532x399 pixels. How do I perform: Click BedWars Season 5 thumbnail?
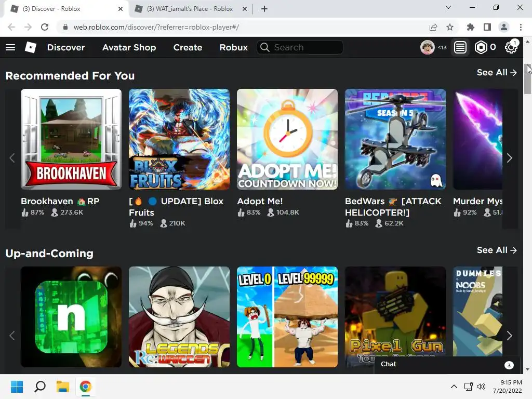pos(395,139)
